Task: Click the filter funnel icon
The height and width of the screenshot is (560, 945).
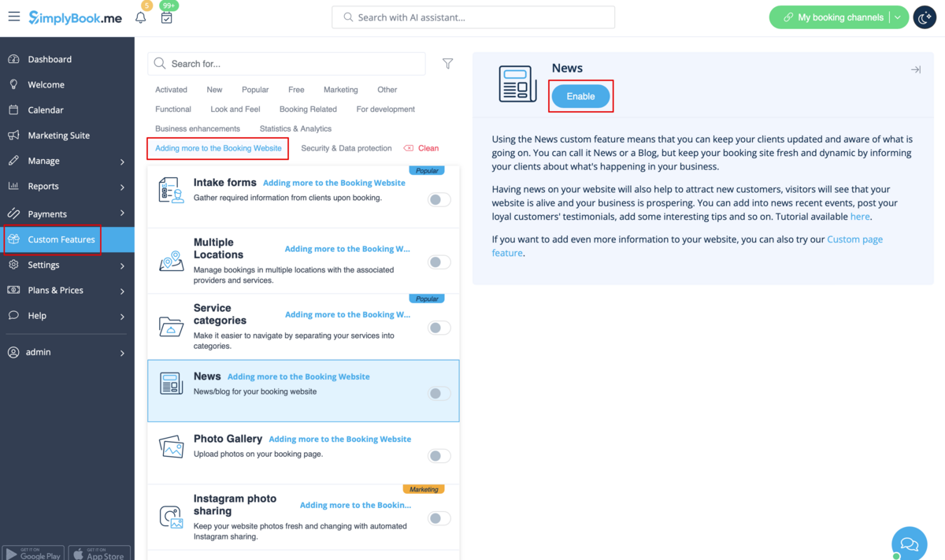Action: coord(447,64)
